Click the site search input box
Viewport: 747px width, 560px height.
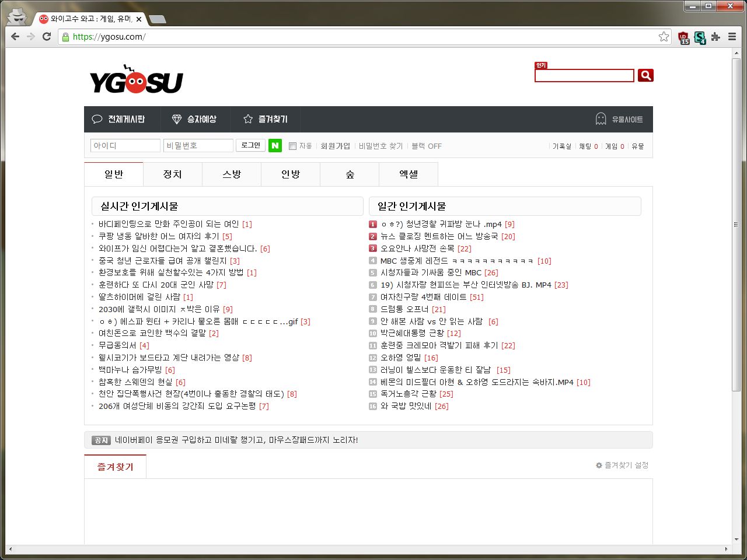(584, 75)
